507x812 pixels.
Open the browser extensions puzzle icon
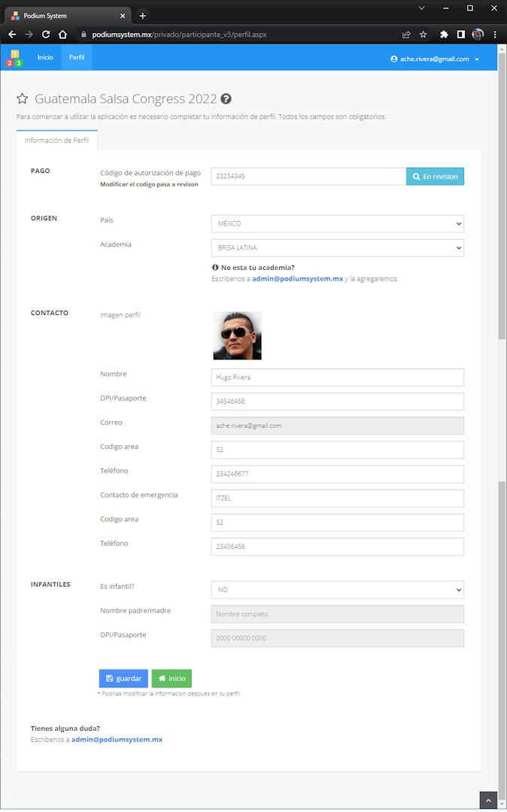coord(444,35)
